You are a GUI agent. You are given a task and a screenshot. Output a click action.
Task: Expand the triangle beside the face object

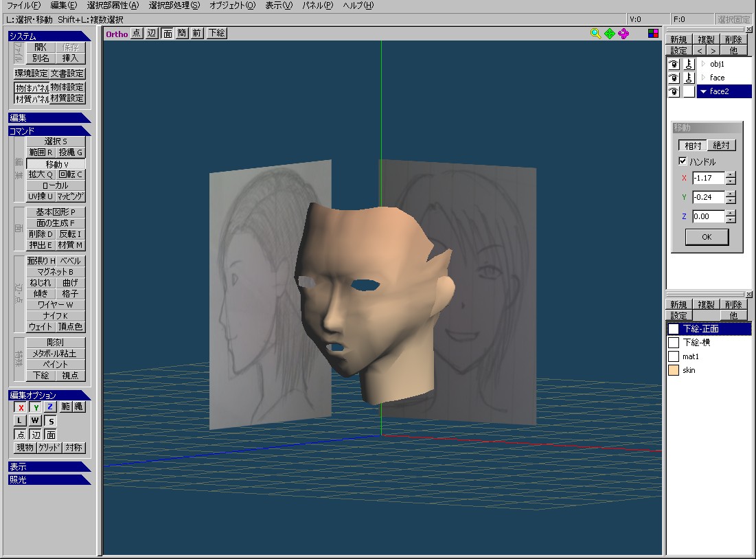point(703,78)
